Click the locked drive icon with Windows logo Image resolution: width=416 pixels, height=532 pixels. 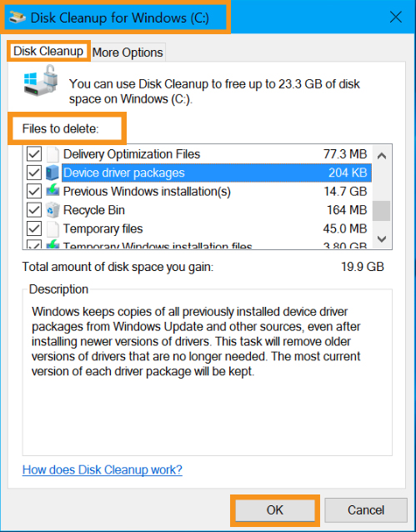[41, 79]
